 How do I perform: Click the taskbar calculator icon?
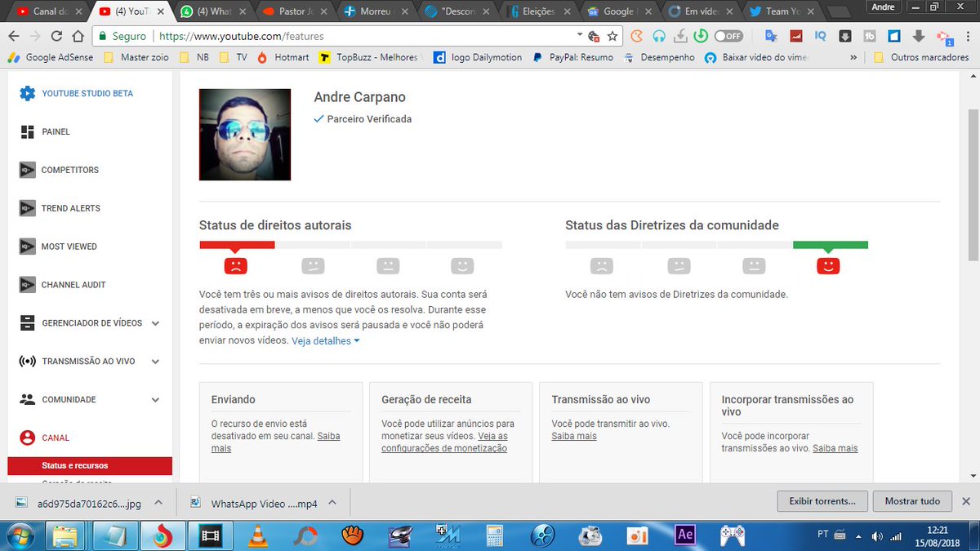pos(494,535)
